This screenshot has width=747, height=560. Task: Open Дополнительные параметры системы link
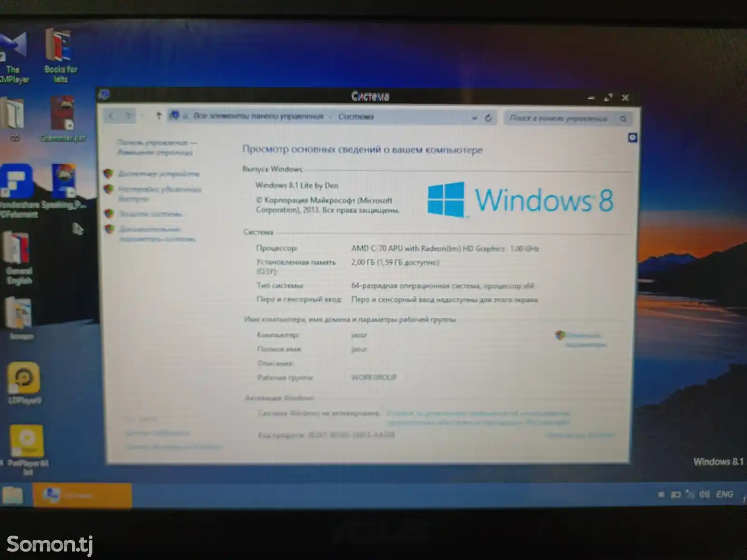coord(157,234)
